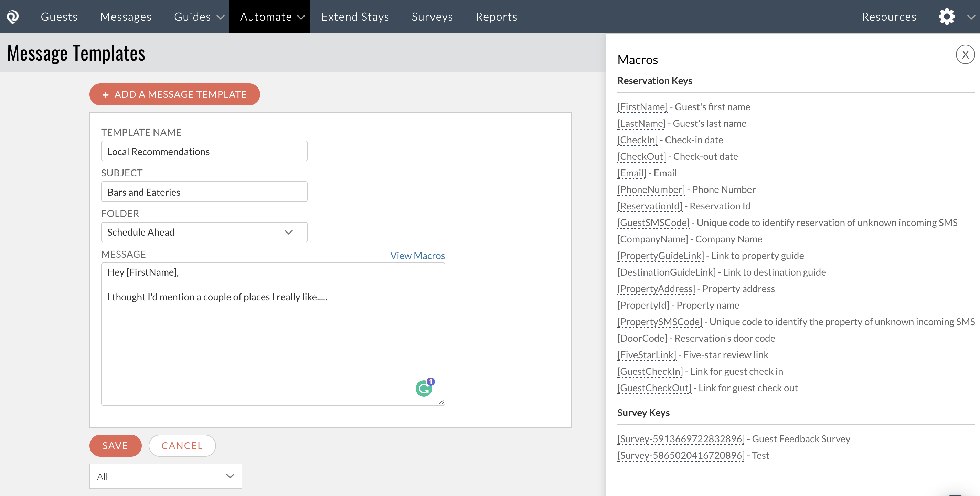Insert the [FirstName] macro

[642, 107]
